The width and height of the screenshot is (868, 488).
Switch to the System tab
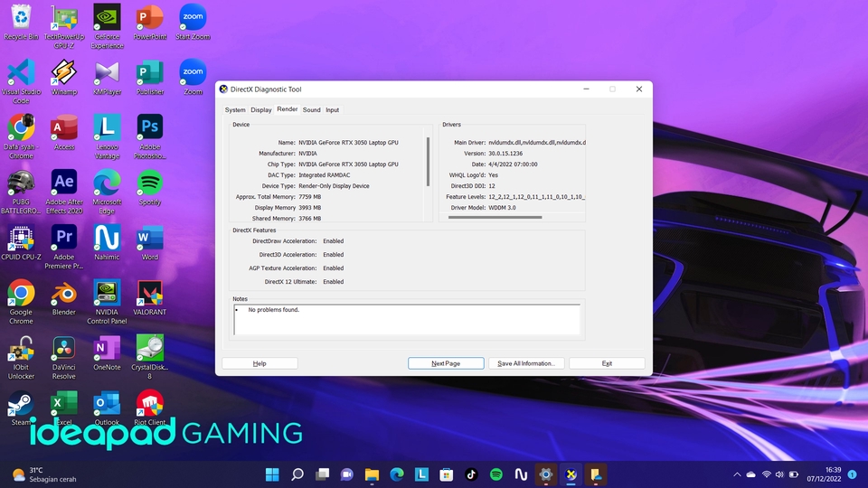coord(235,110)
